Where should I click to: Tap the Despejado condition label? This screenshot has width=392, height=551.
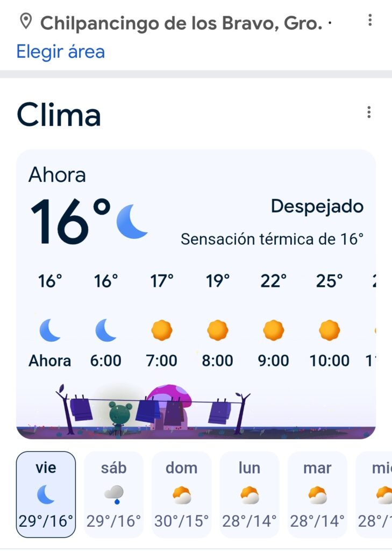coord(317,206)
